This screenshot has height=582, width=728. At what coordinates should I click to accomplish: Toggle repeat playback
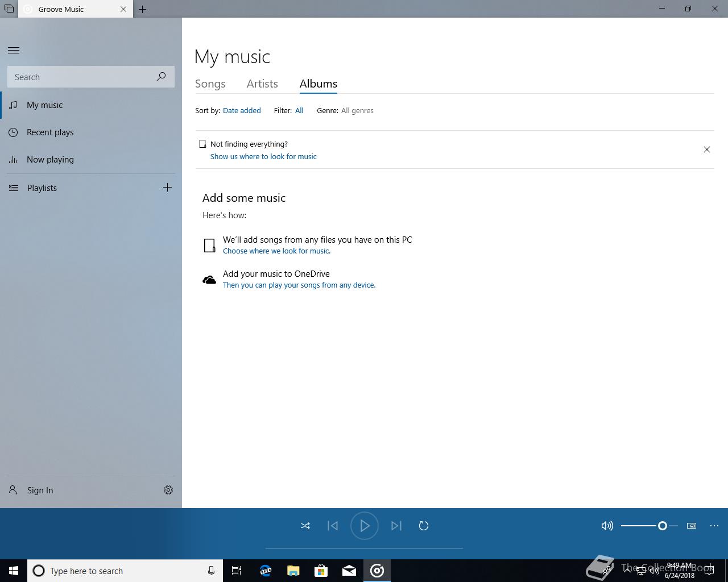pyautogui.click(x=424, y=526)
